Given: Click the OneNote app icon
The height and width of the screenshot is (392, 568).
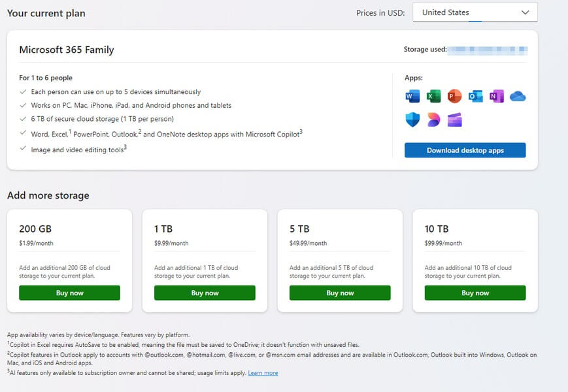Looking at the screenshot, I should point(497,97).
